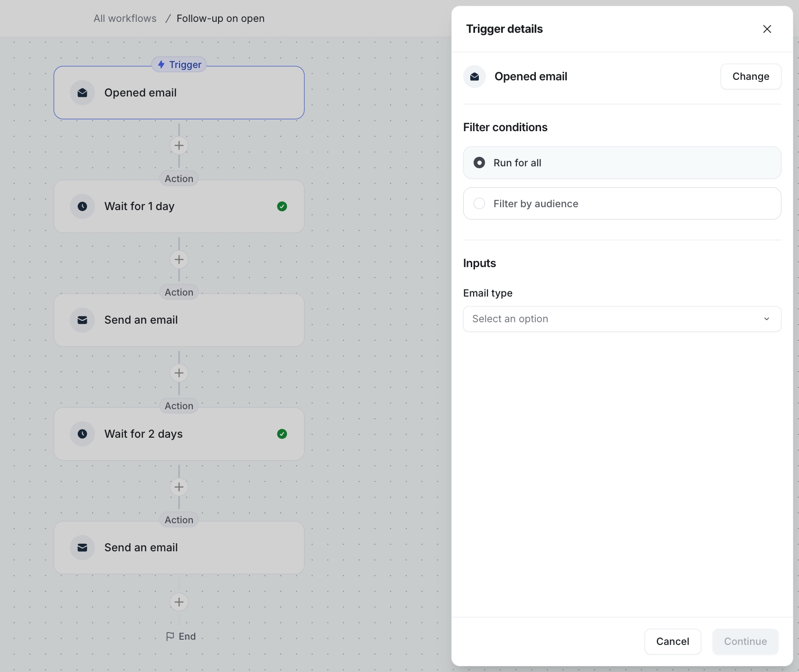The width and height of the screenshot is (799, 672).
Task: Open the Wait for 2 days action
Action: pos(179,434)
